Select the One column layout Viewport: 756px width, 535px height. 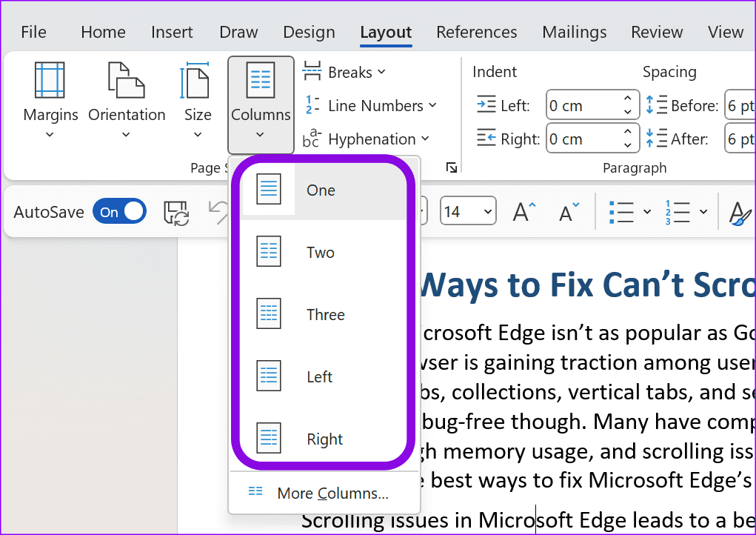pos(324,190)
